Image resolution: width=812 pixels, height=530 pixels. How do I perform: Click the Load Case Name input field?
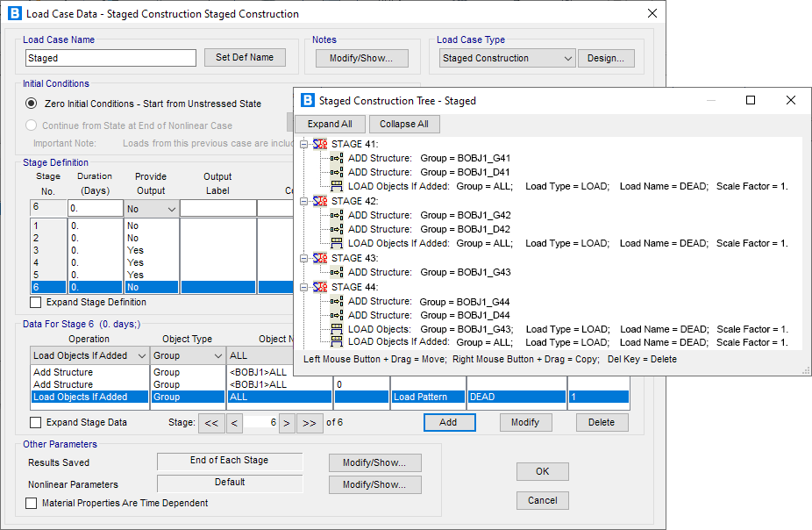coord(111,59)
